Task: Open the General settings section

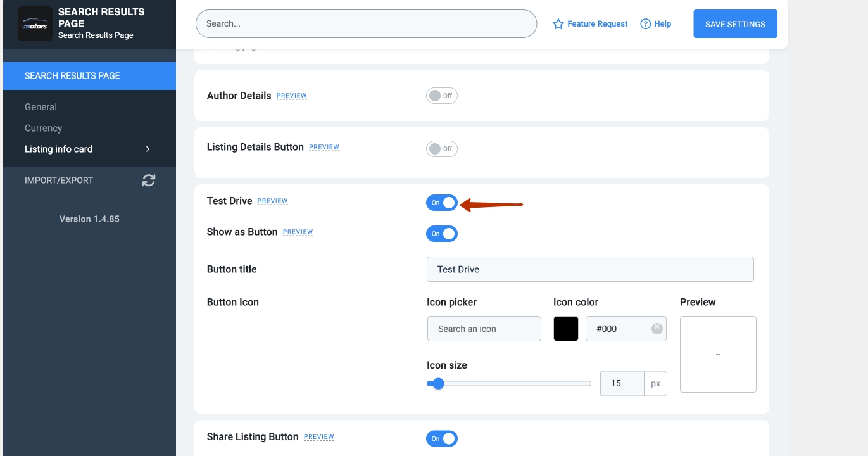Action: (41, 107)
